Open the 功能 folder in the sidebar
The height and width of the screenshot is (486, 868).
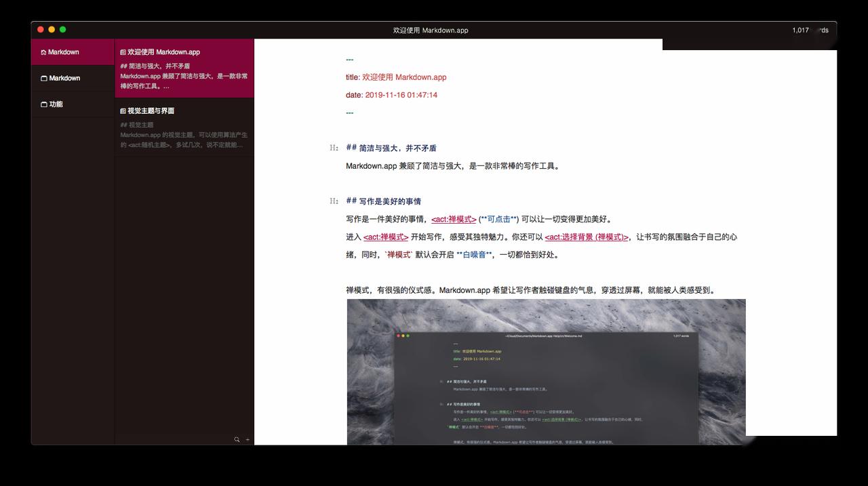click(x=73, y=104)
